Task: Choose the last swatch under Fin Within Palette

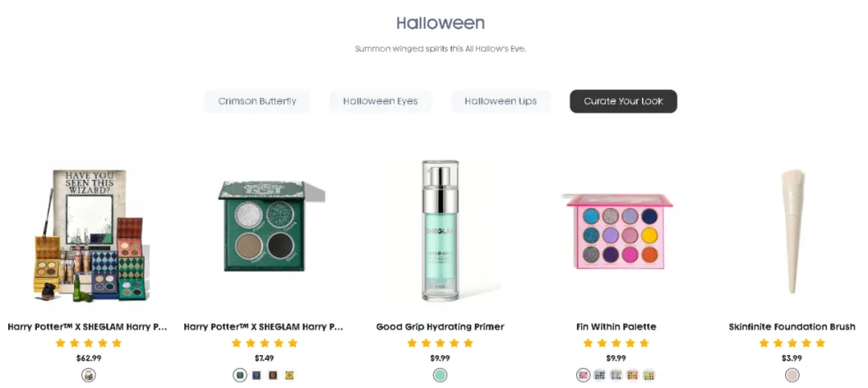Action: click(649, 375)
